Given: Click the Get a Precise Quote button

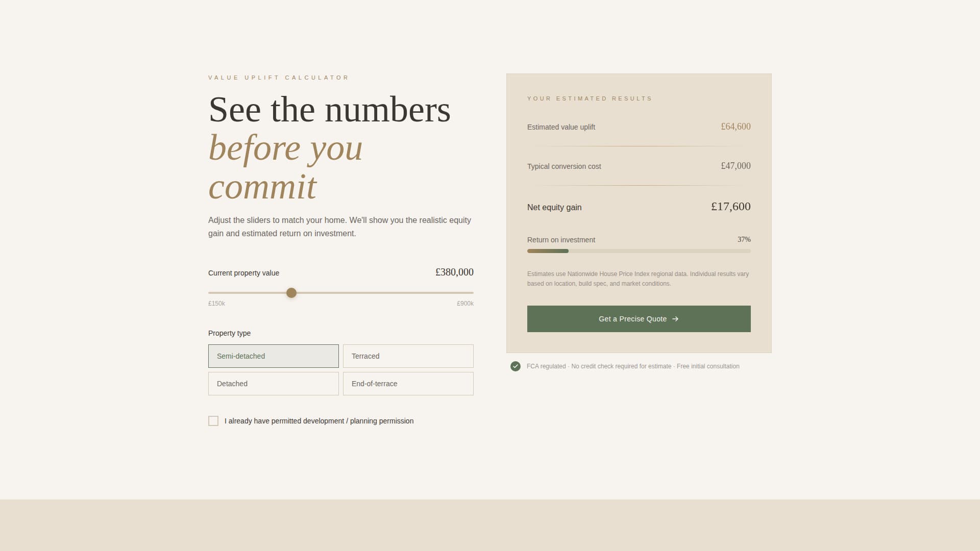Looking at the screenshot, I should click(639, 318).
